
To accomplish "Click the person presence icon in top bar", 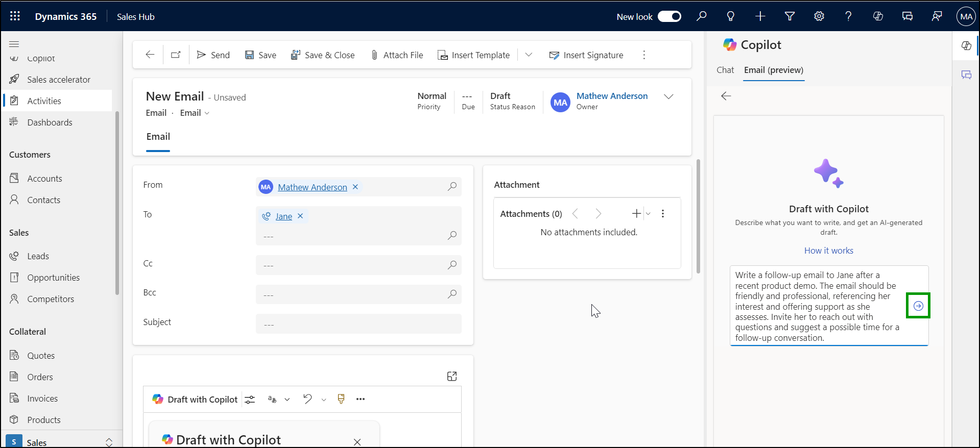I will coord(937,16).
